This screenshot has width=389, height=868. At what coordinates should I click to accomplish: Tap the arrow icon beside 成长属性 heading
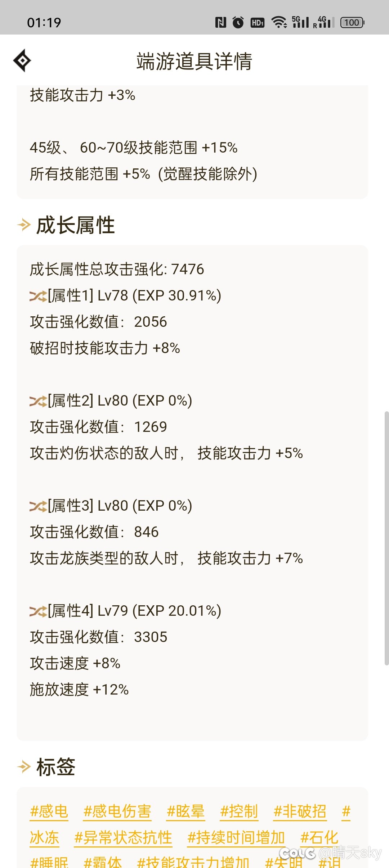click(24, 225)
